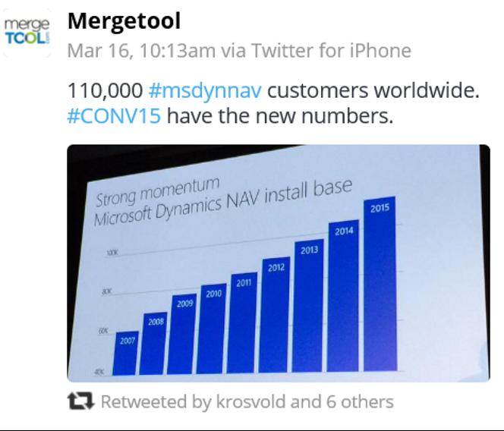Click the Mergetool profile avatar logo
This screenshot has height=431, width=504.
pyautogui.click(x=27, y=32)
